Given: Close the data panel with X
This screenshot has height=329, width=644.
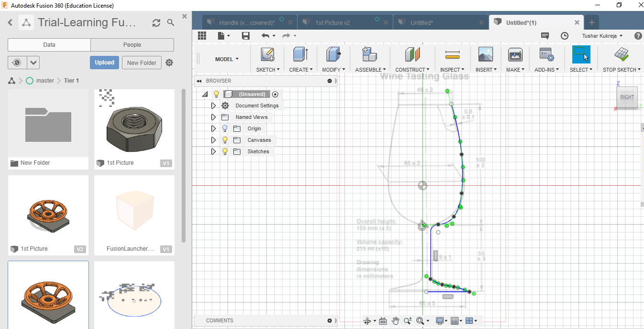Looking at the screenshot, I should 185,16.
